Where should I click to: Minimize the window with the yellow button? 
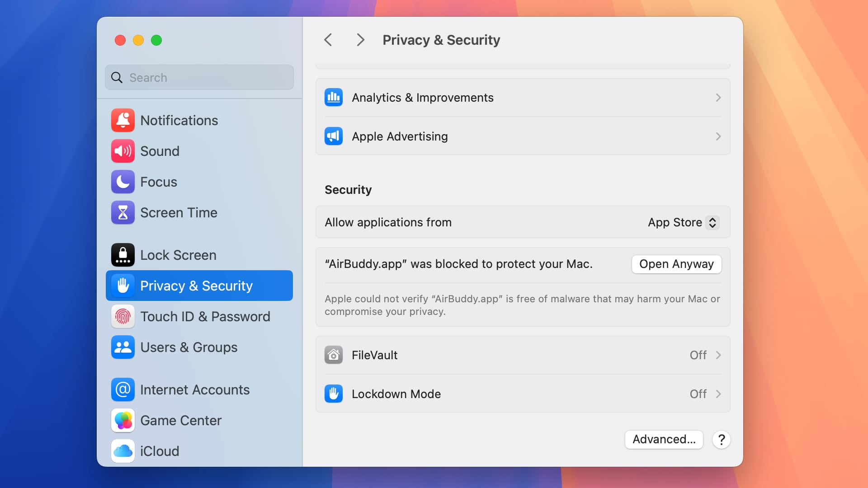[138, 40]
